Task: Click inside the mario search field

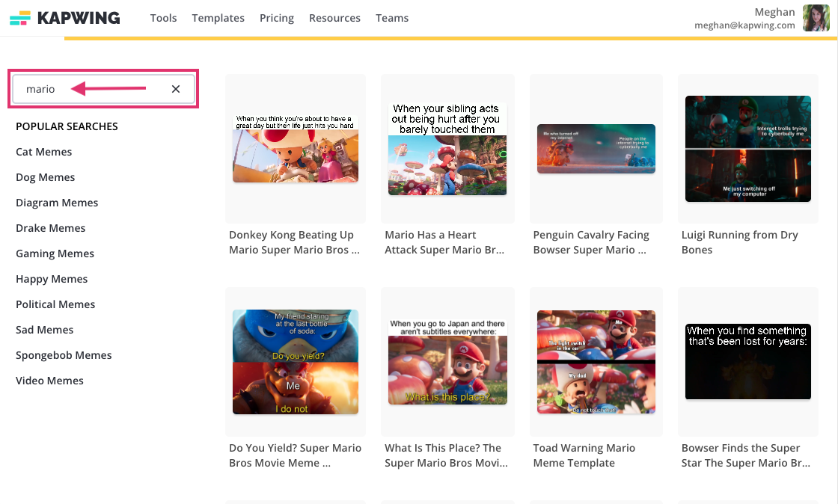Action: point(97,89)
